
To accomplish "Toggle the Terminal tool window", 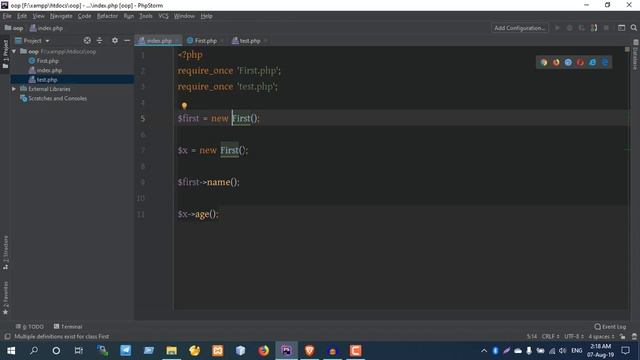I will (68, 327).
